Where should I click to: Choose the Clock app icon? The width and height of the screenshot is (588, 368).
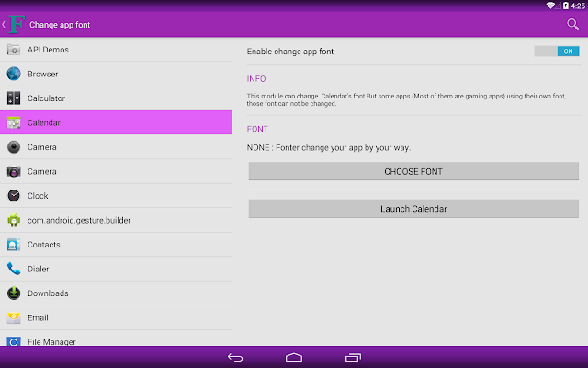point(14,196)
